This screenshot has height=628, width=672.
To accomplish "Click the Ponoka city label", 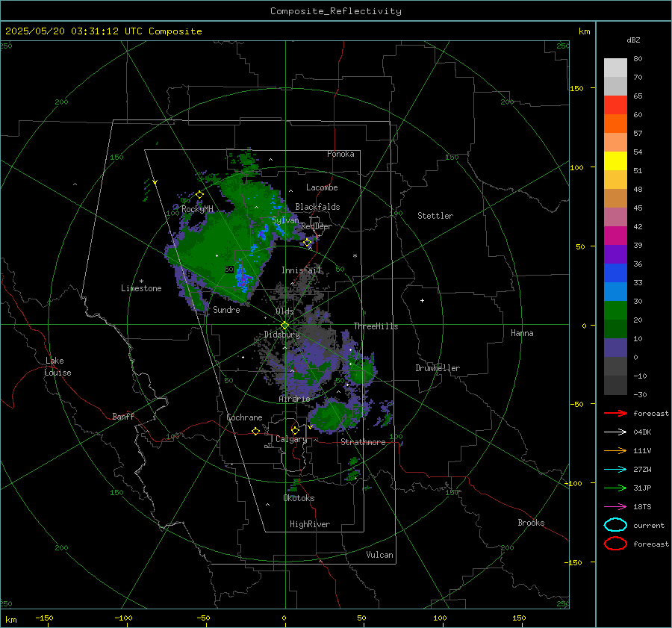I will point(340,154).
